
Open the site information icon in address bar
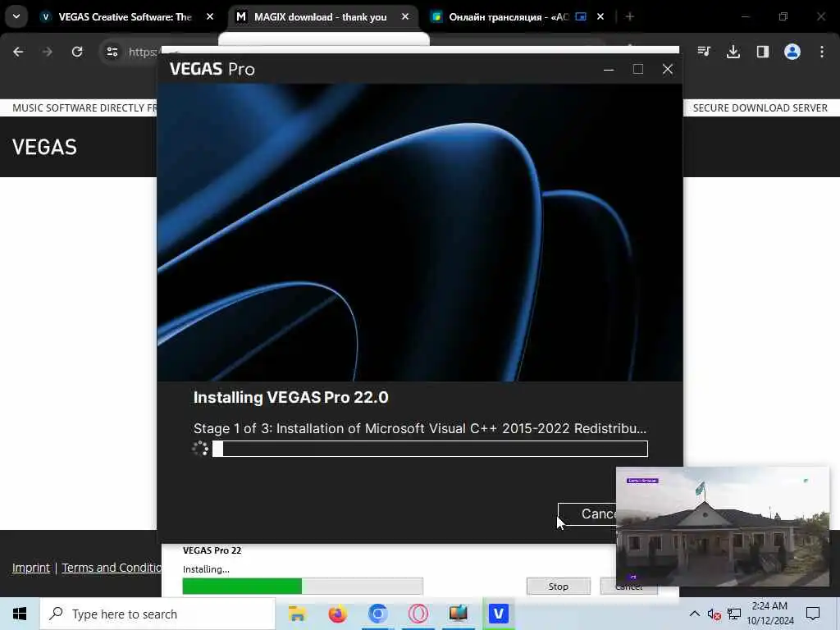click(112, 52)
